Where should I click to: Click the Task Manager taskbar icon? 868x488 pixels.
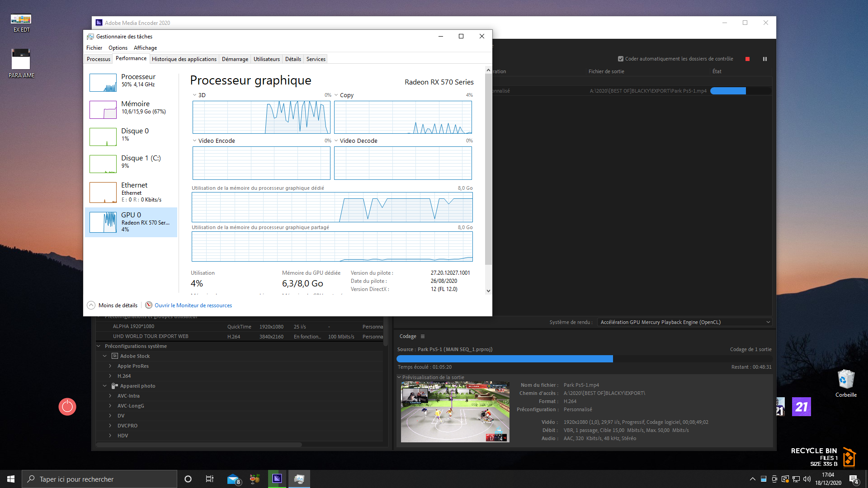299,479
